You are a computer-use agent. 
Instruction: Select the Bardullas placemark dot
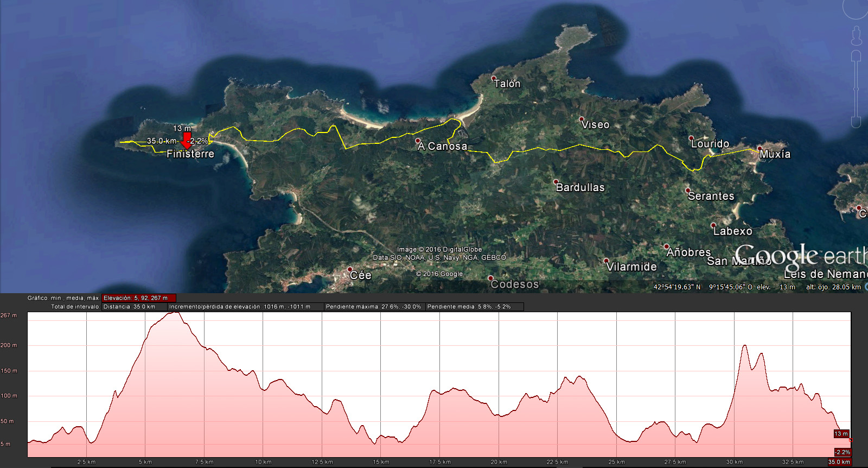click(556, 182)
